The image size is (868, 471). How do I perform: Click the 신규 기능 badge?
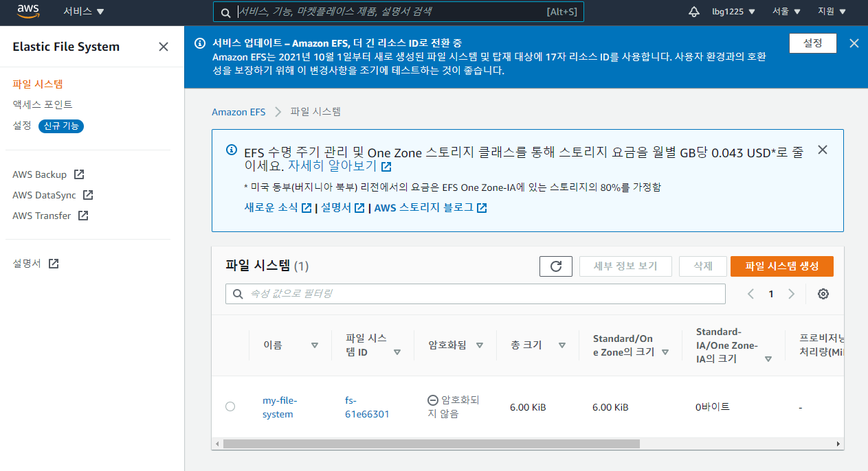tap(61, 126)
